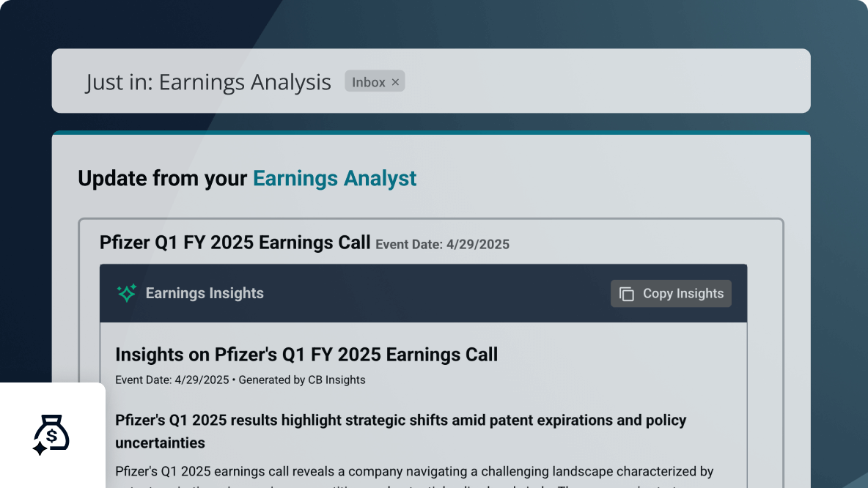Image resolution: width=868 pixels, height=488 pixels.
Task: Expand the Pfizer Q1 FY 2025 Earnings Call card
Action: 233,242
